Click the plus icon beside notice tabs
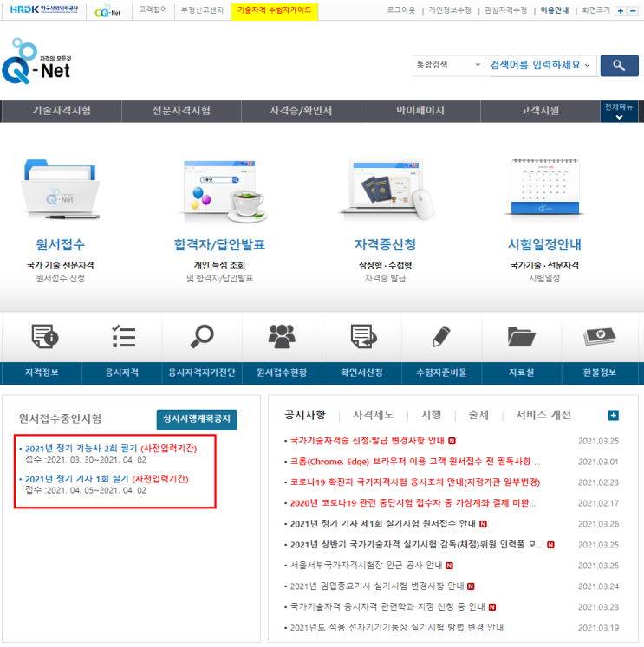This screenshot has width=644, height=647. click(613, 415)
